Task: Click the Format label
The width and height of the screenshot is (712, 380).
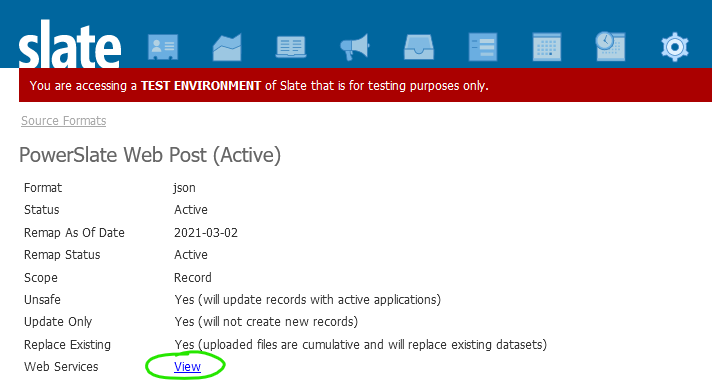Action: [43, 188]
